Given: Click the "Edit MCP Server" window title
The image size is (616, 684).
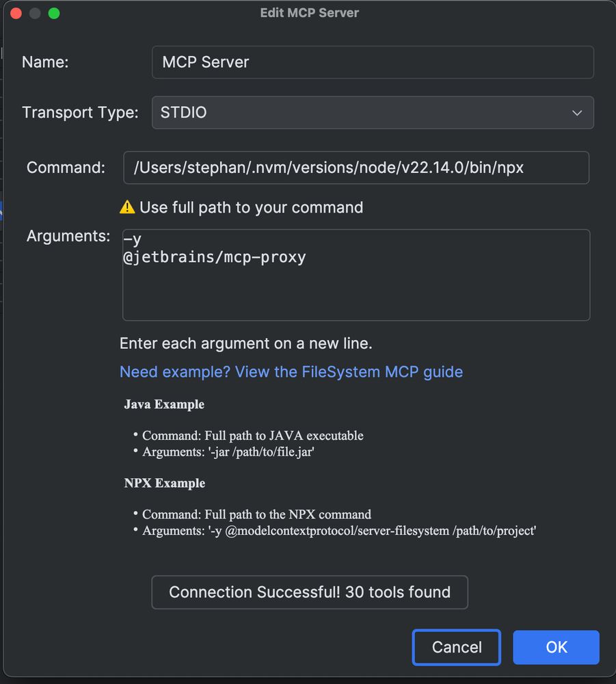Looking at the screenshot, I should pos(310,12).
